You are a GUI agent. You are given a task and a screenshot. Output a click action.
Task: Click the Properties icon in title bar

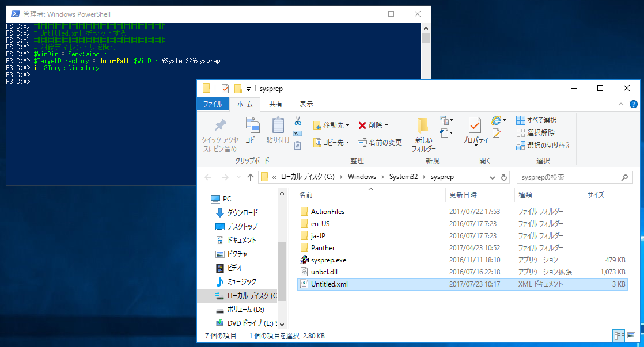point(225,89)
